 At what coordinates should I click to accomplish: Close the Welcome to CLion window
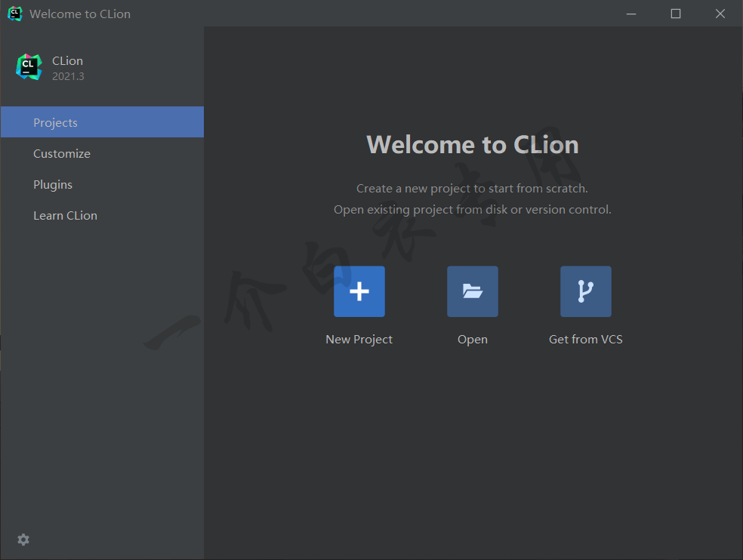720,14
